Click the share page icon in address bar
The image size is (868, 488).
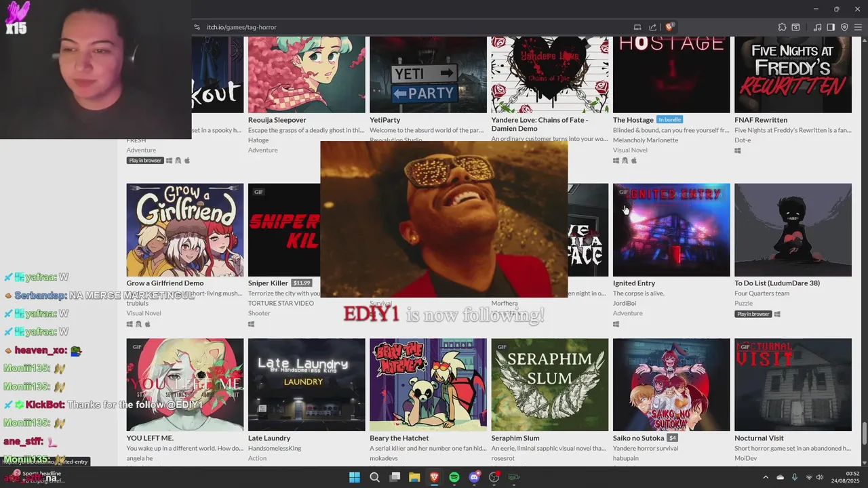point(652,27)
